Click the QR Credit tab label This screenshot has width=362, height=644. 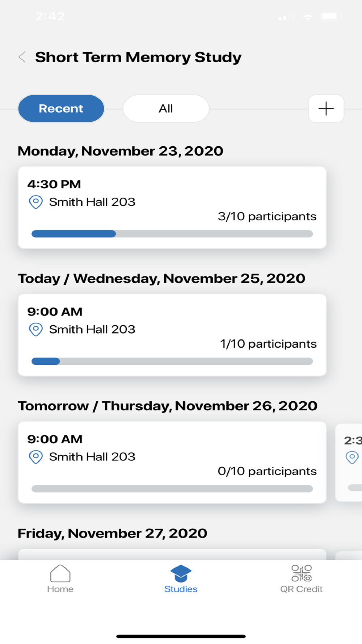click(x=301, y=589)
